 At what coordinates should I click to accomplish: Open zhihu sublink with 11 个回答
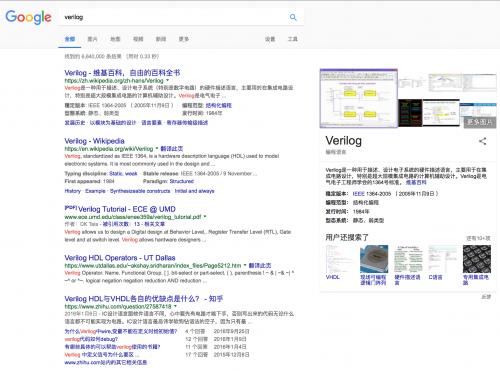point(112,347)
